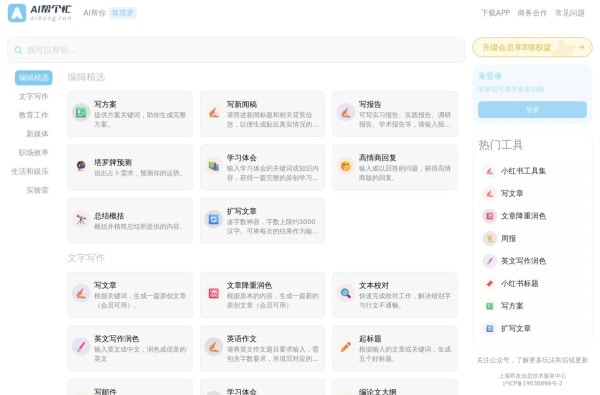Click the 塔罗牌预测 title text
This screenshot has height=395, width=600.
pos(113,163)
